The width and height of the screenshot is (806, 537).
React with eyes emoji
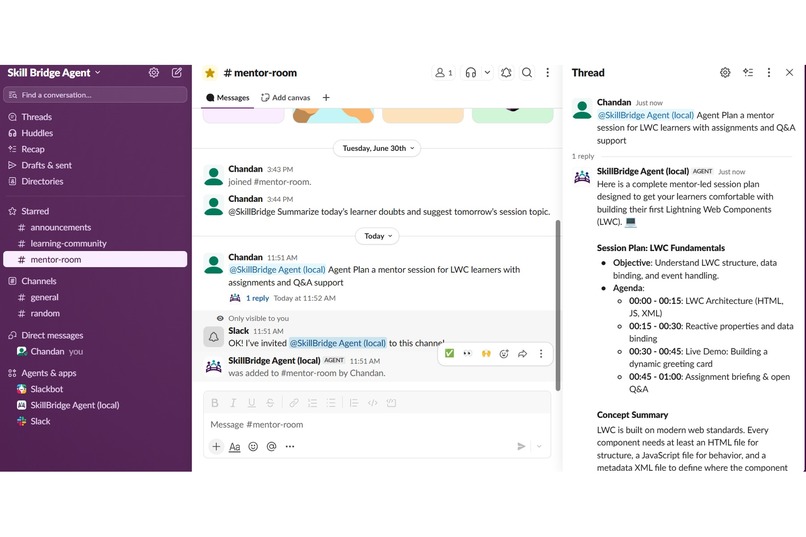pos(467,354)
